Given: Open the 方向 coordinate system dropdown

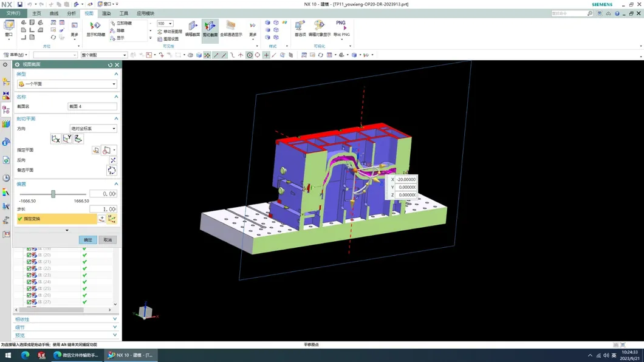Looking at the screenshot, I should [x=93, y=128].
